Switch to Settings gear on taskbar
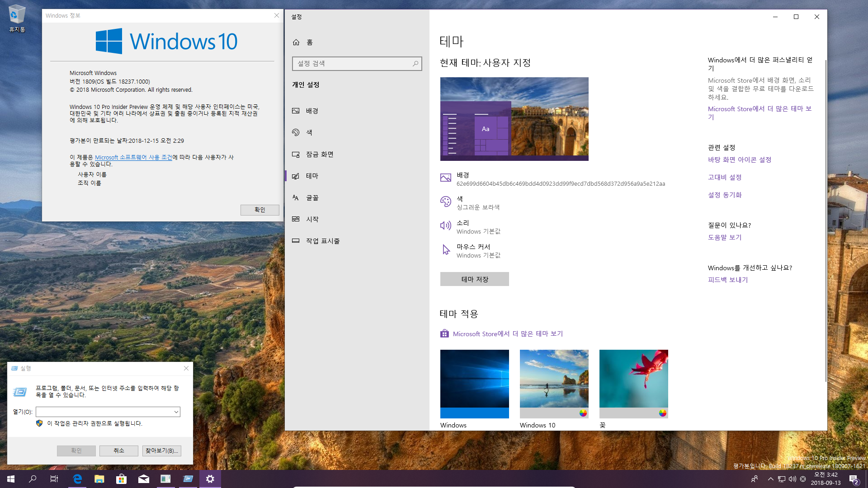The image size is (868, 488). point(210,479)
